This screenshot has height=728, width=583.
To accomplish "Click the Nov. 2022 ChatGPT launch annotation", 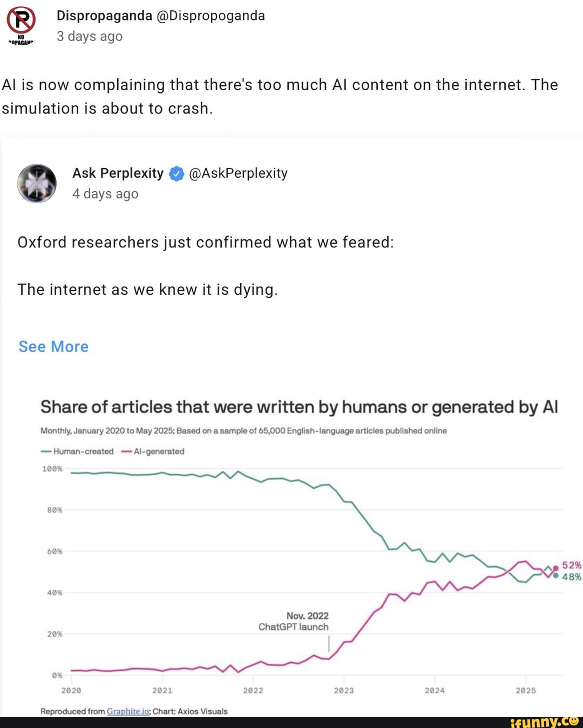I will 294,622.
